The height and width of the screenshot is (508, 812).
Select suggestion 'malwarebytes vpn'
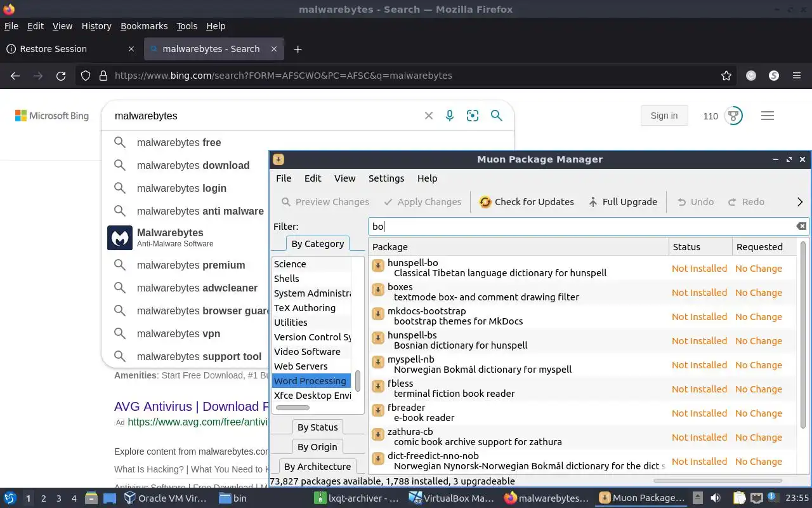click(179, 333)
